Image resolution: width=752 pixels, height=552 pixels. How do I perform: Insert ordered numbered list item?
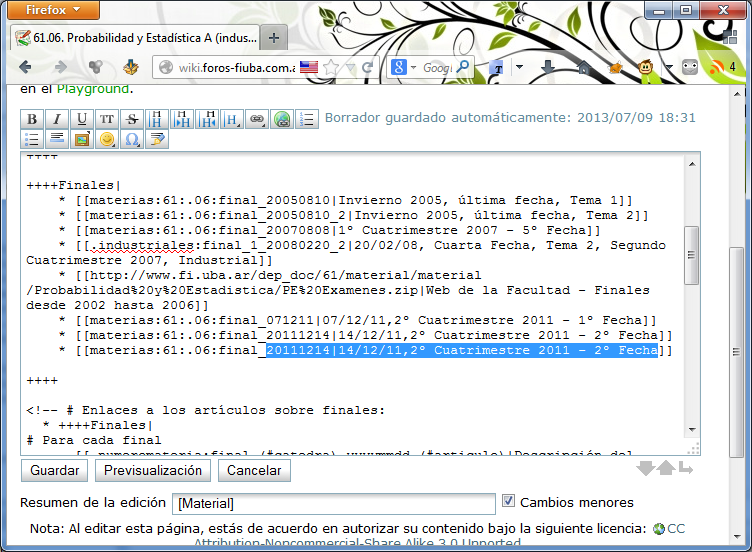(x=307, y=119)
